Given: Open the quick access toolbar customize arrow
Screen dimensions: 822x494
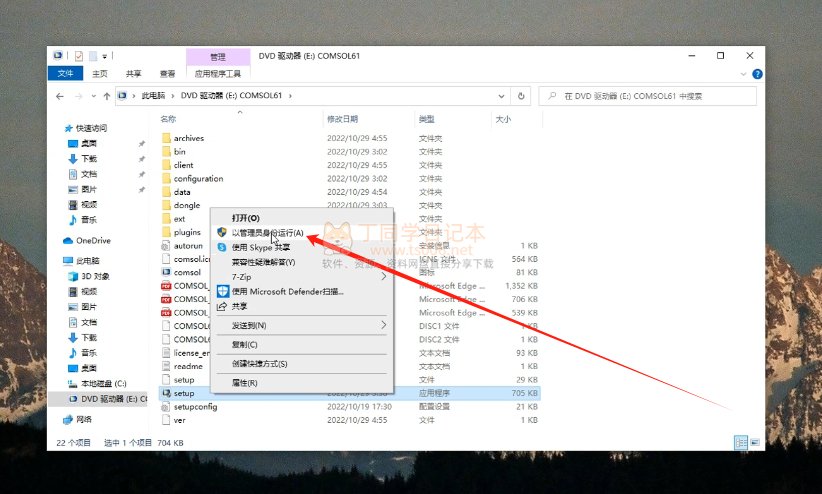Looking at the screenshot, I should click(x=104, y=57).
